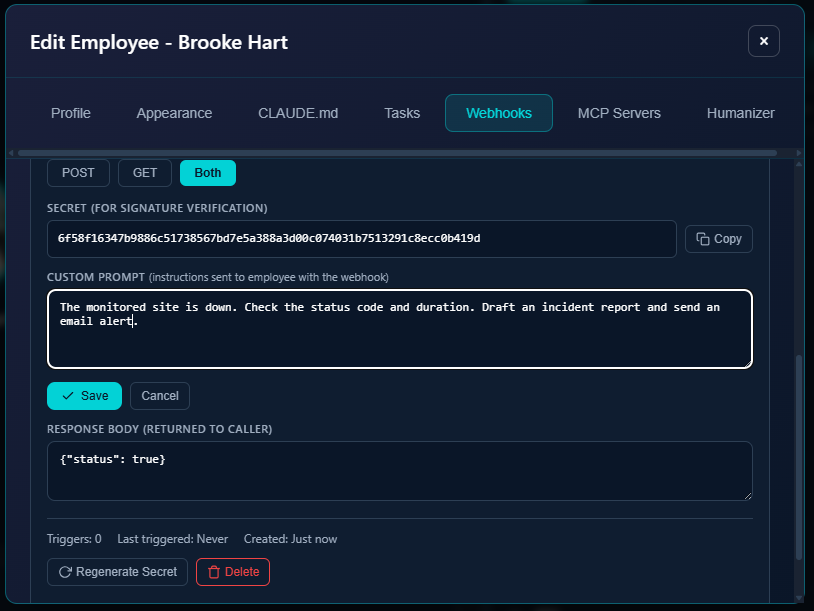Switch to the Tasks tab

[x=401, y=113]
